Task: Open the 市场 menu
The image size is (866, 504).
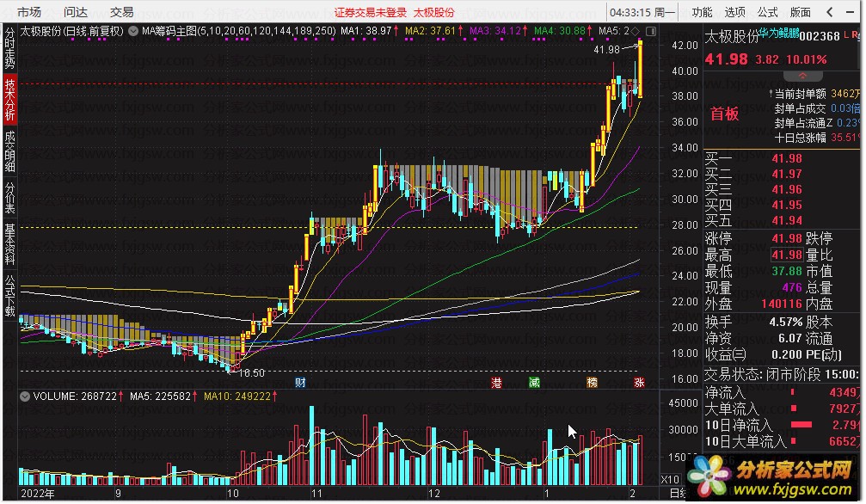Action: (29, 11)
